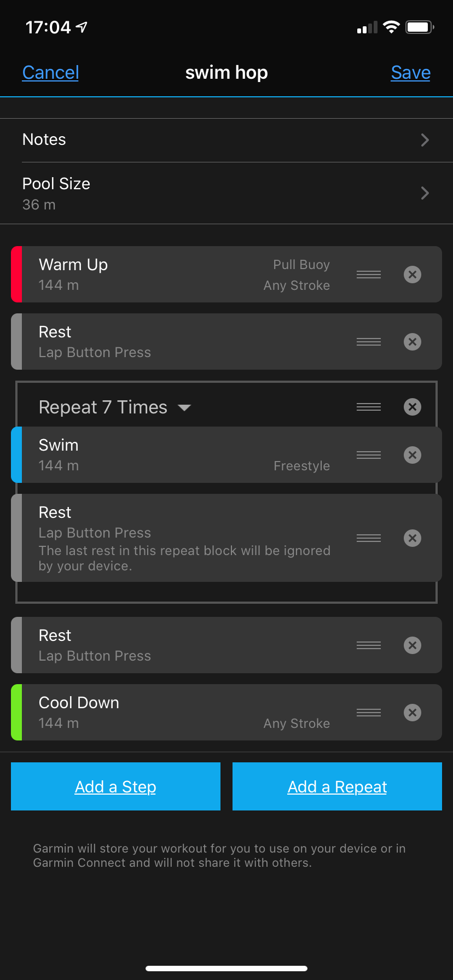The height and width of the screenshot is (980, 453).
Task: Add a Step to the workout
Action: [x=115, y=786]
